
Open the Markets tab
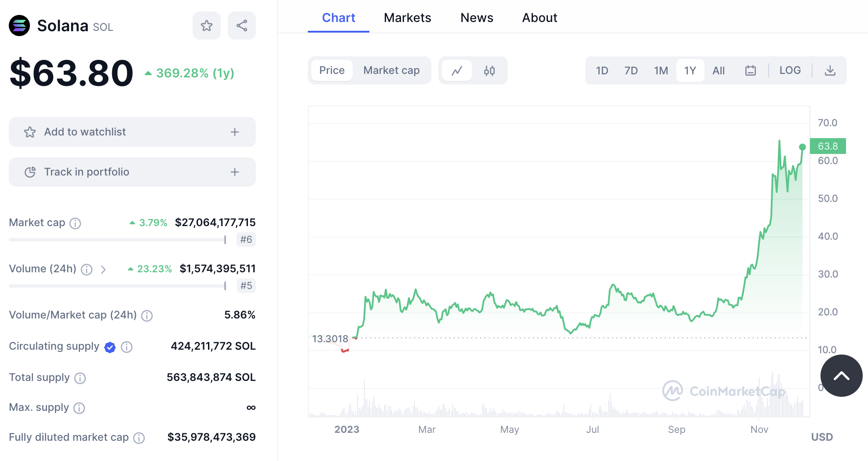(x=407, y=18)
